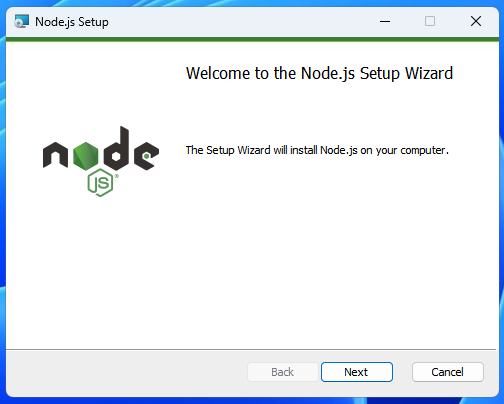This screenshot has height=404, width=504.
Task: Click the gray footer area left of Back
Action: 127,372
